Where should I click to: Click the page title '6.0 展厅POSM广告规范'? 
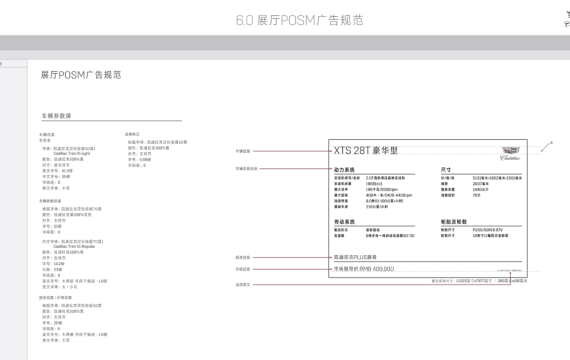(x=299, y=20)
